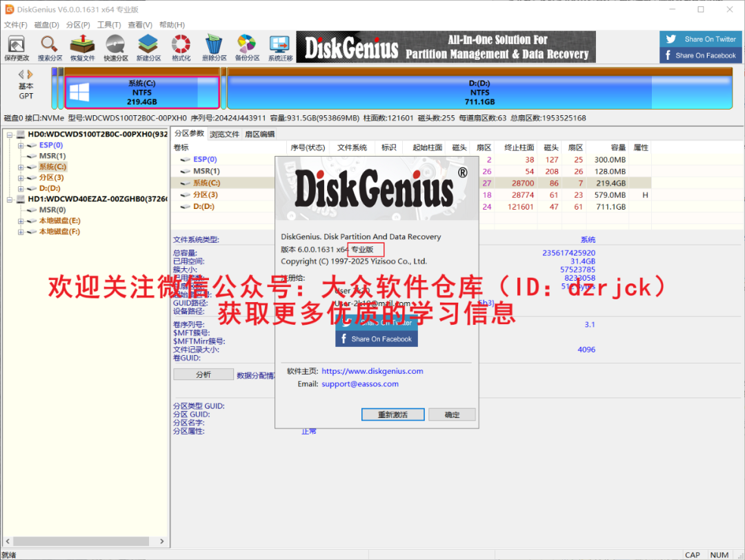This screenshot has width=745, height=560.
Task: Click the previous disk left arrow
Action: (x=21, y=74)
